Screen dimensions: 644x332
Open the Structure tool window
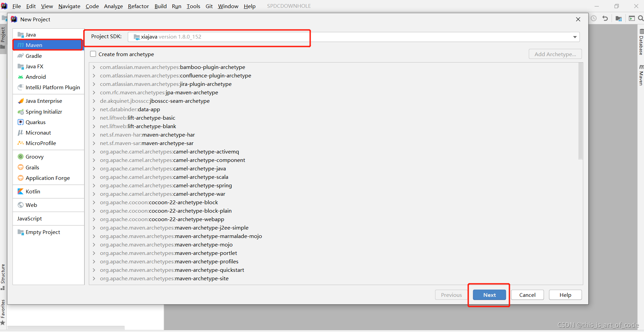tap(3, 277)
